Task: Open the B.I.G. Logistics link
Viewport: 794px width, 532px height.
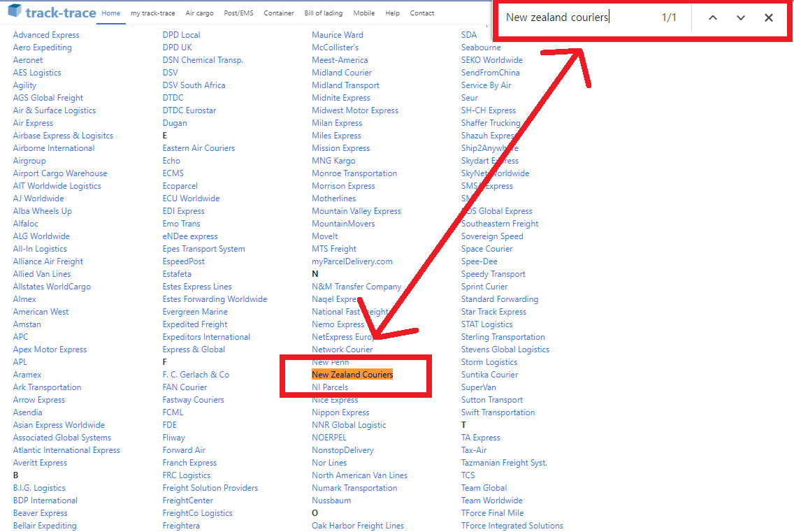Action: [x=40, y=489]
